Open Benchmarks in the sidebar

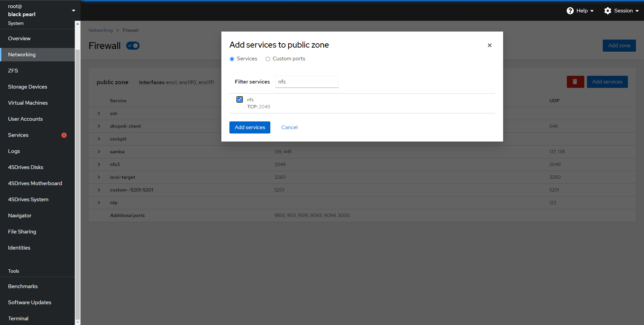coord(37,286)
